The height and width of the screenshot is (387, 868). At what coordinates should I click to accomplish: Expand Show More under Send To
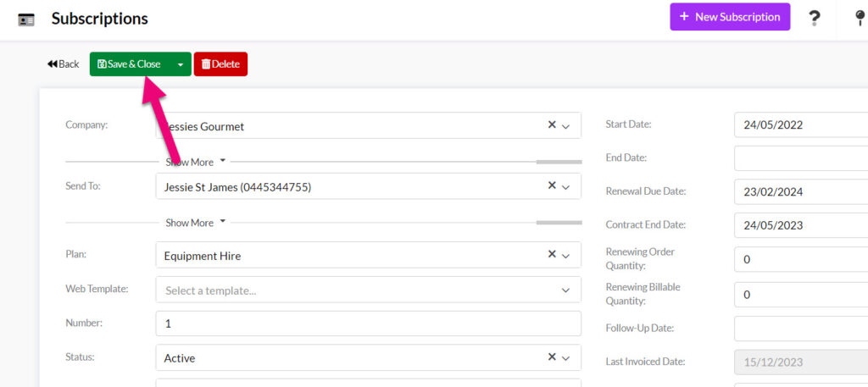pos(196,223)
